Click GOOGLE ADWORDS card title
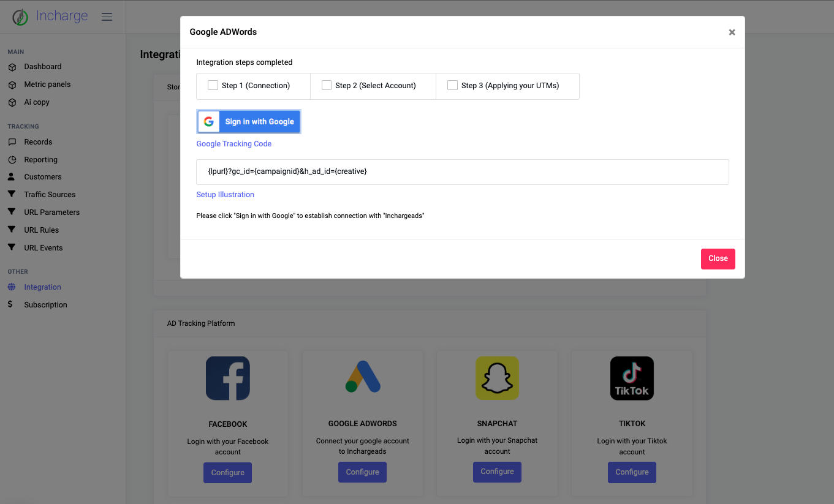 pyautogui.click(x=363, y=424)
